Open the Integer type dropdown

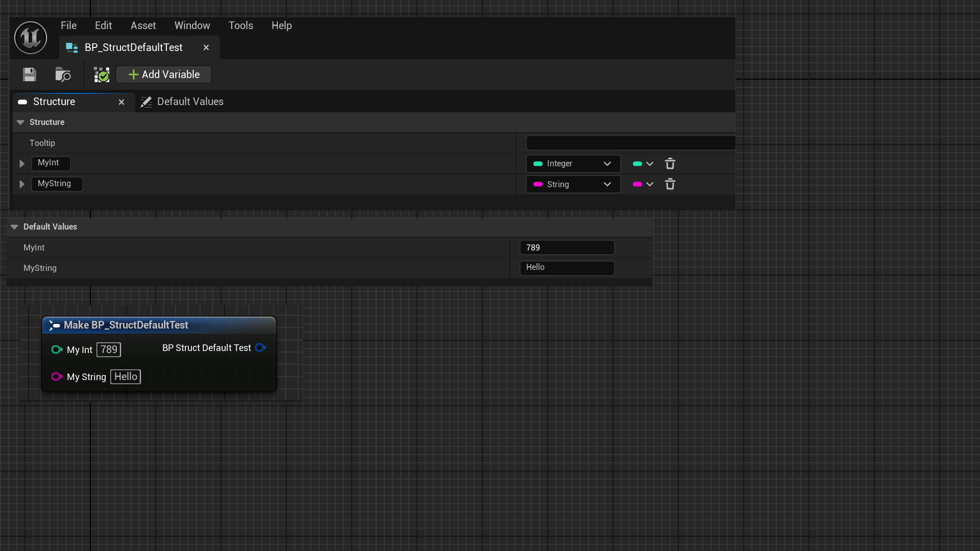pyautogui.click(x=573, y=164)
